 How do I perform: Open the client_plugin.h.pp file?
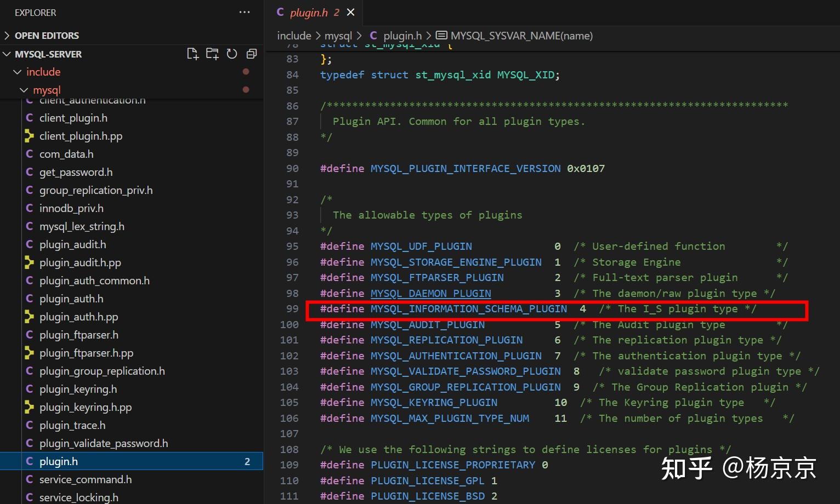tap(81, 136)
